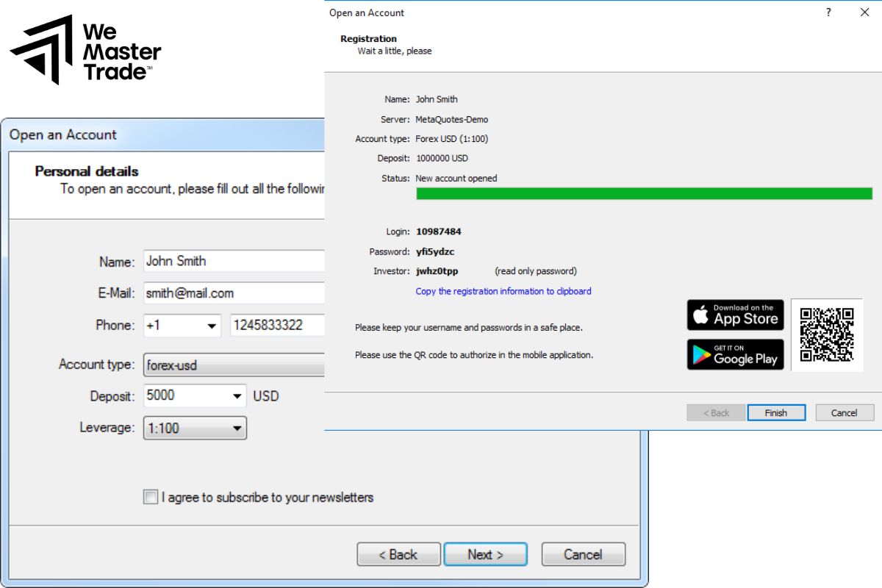Click the QR code image
The image size is (882, 588).
[827, 335]
